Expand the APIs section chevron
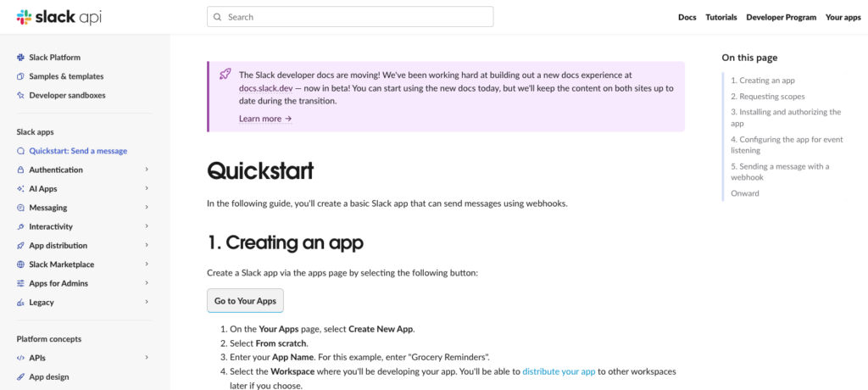Image resolution: width=868 pixels, height=390 pixels. (147, 357)
